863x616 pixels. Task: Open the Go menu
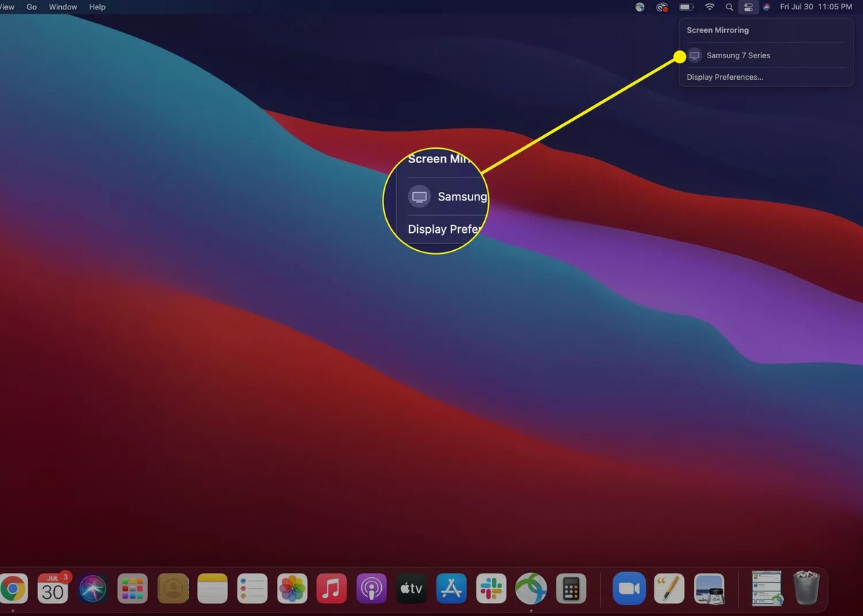(32, 7)
